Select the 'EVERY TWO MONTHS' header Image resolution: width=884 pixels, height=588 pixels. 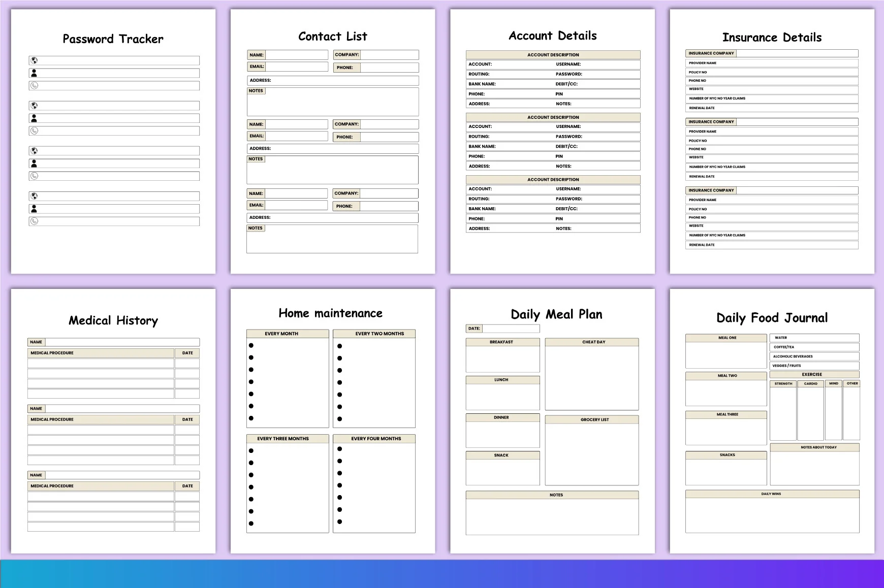[374, 334]
